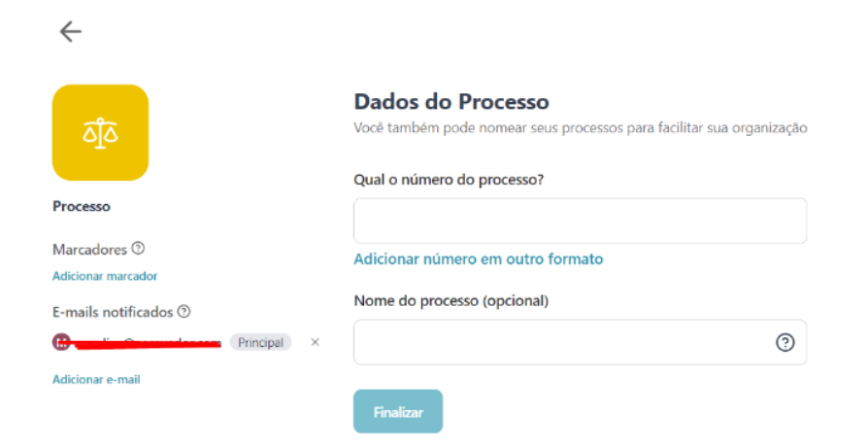
Task: Click the Processo label under the icon
Action: [x=82, y=206]
